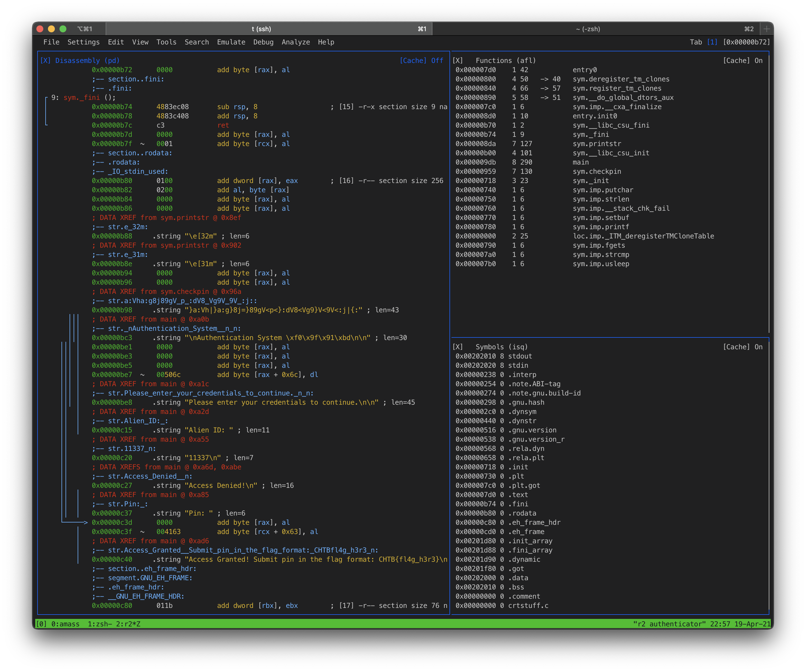806x672 pixels.
Task: Click the Access Granted string at 0x00000c40
Action: coord(269,559)
